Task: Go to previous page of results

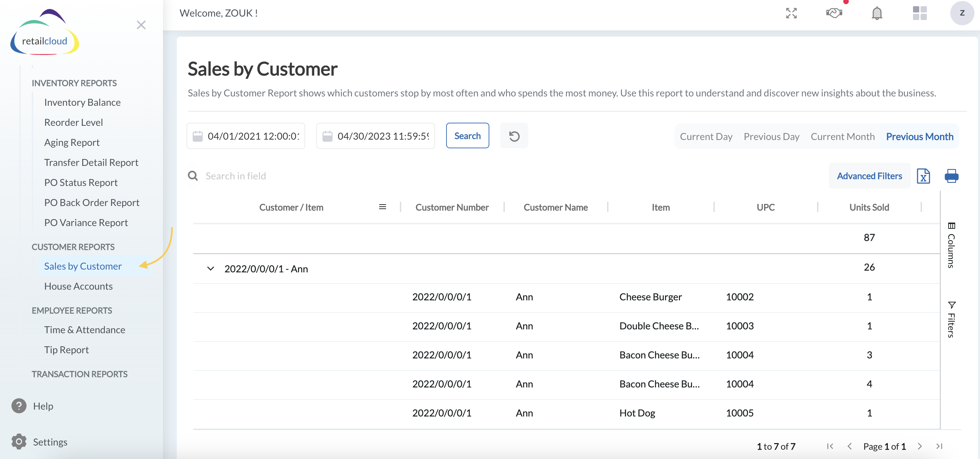Action: [x=849, y=446]
